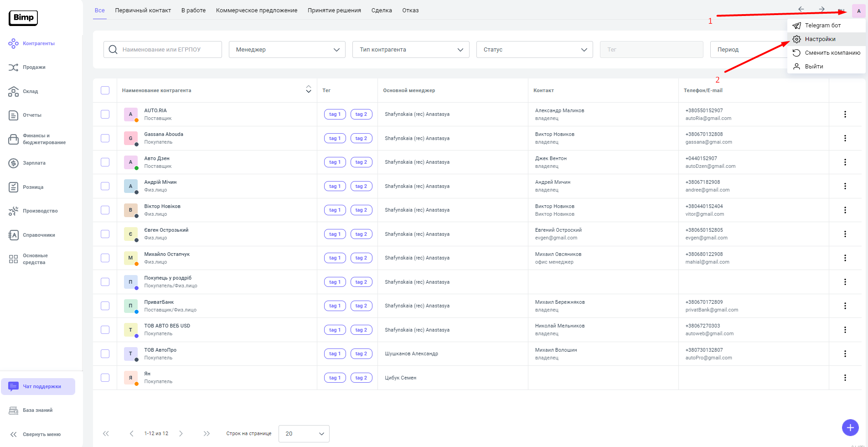Choose Настройки from the user menu
868x447 pixels.
pos(820,39)
